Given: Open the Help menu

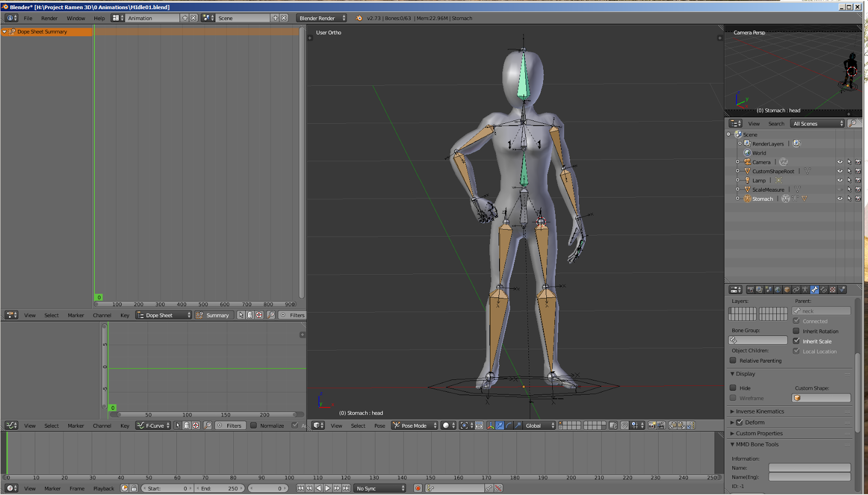Looking at the screenshot, I should [99, 18].
